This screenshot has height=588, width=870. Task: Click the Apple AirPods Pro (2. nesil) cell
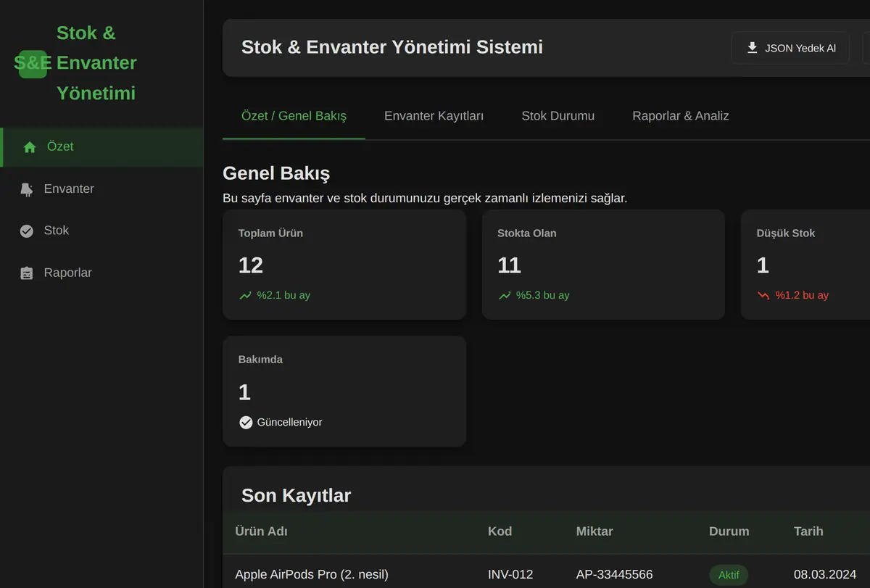312,575
